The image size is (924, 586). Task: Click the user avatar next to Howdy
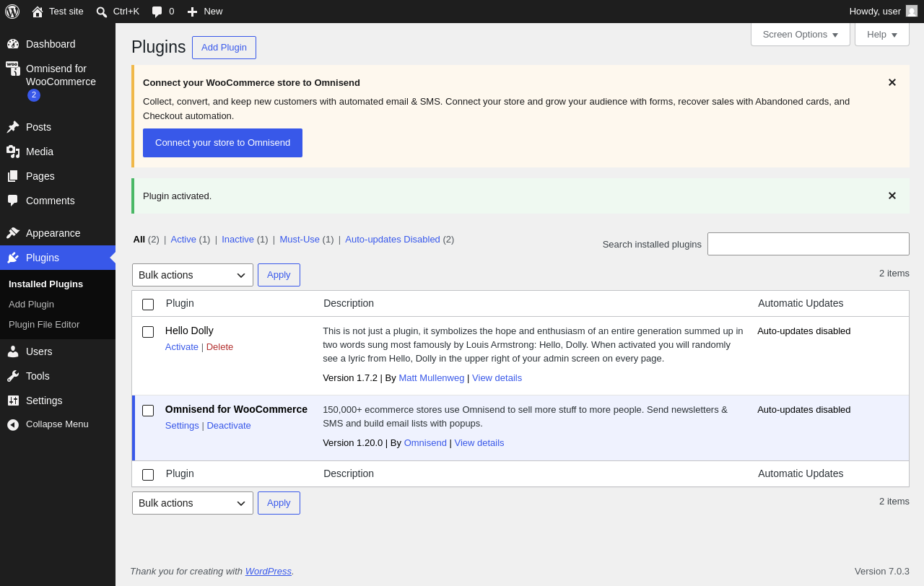point(912,11)
